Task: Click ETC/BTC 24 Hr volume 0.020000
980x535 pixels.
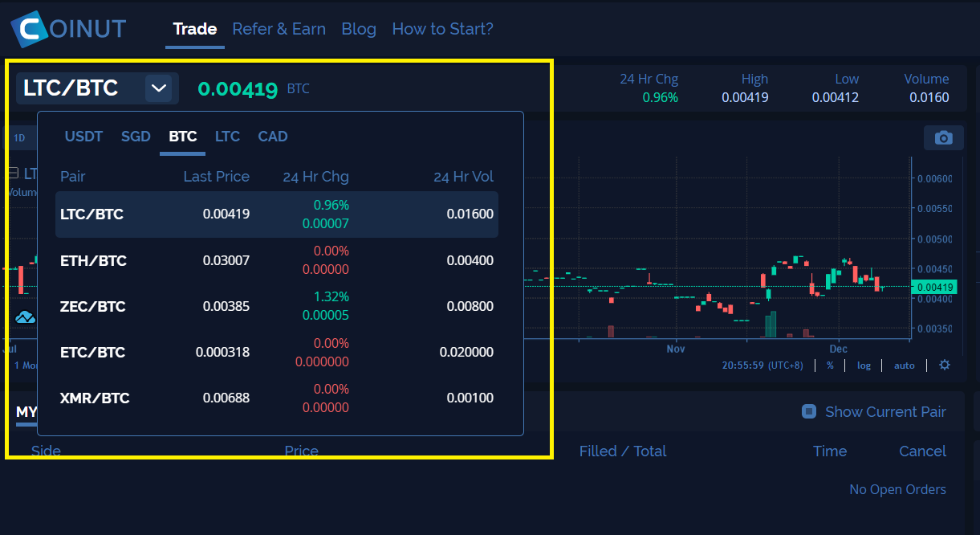Action: (x=467, y=352)
